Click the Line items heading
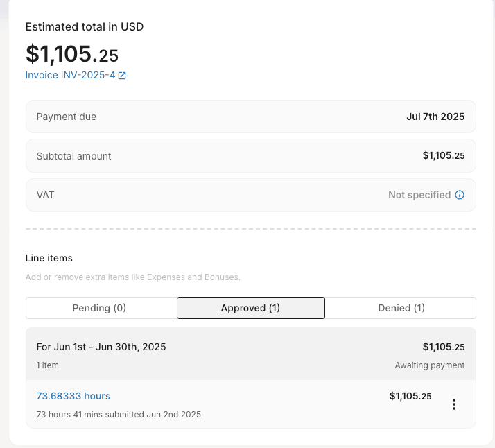 tap(49, 258)
